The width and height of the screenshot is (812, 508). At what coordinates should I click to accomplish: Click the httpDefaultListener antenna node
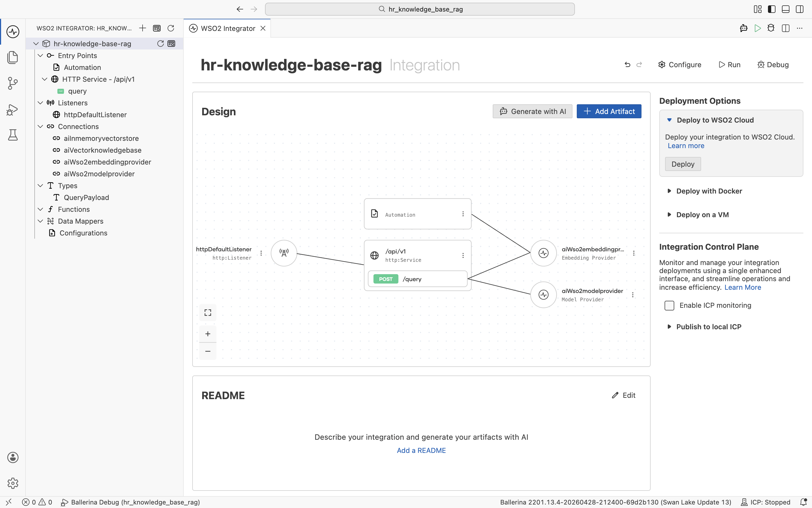click(284, 253)
